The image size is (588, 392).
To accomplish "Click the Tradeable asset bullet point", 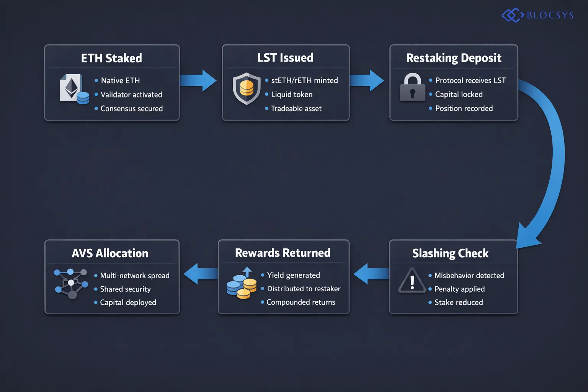I will coord(296,109).
